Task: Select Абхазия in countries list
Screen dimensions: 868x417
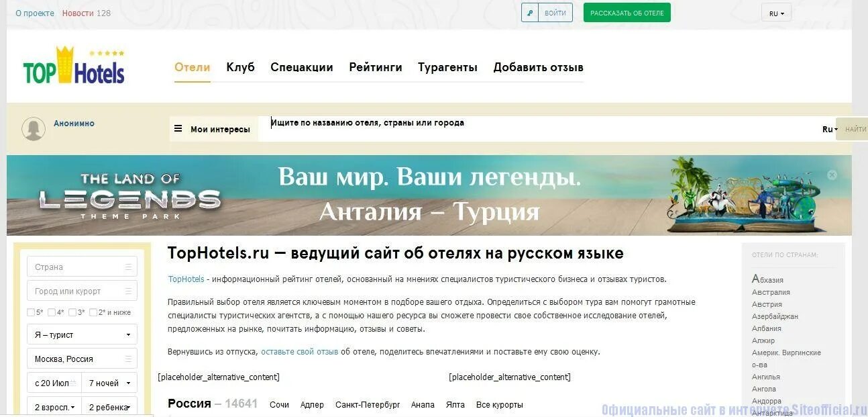Action: click(x=767, y=279)
